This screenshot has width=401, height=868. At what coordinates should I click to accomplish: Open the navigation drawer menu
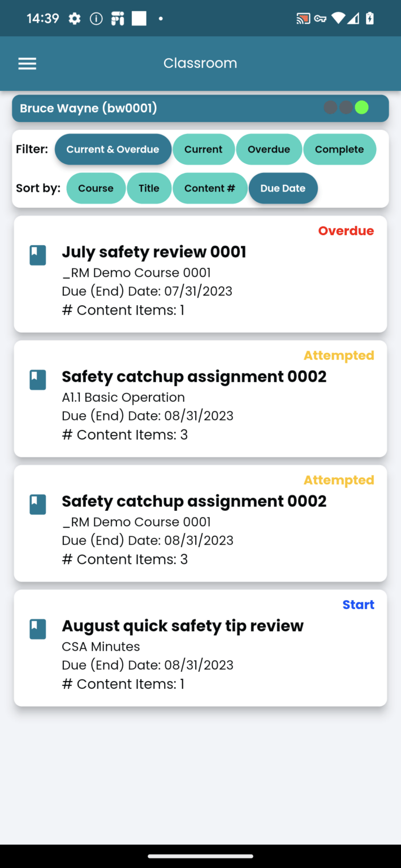click(27, 63)
